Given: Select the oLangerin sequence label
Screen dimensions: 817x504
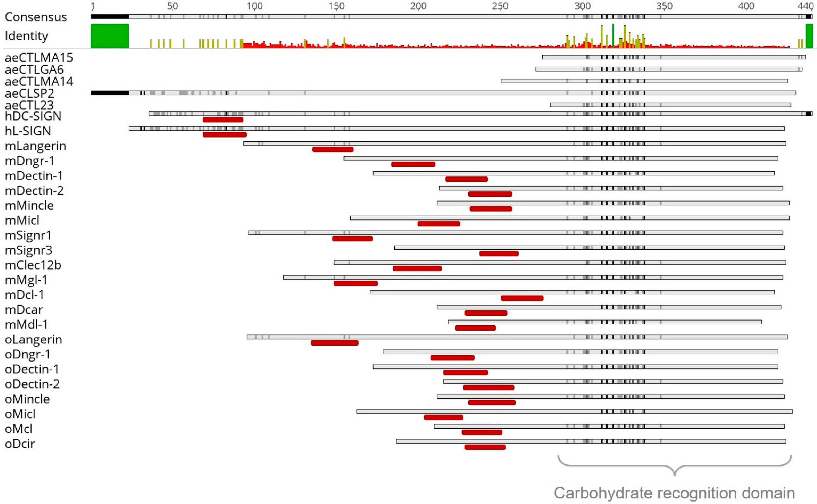Looking at the screenshot, I should 33,339.
